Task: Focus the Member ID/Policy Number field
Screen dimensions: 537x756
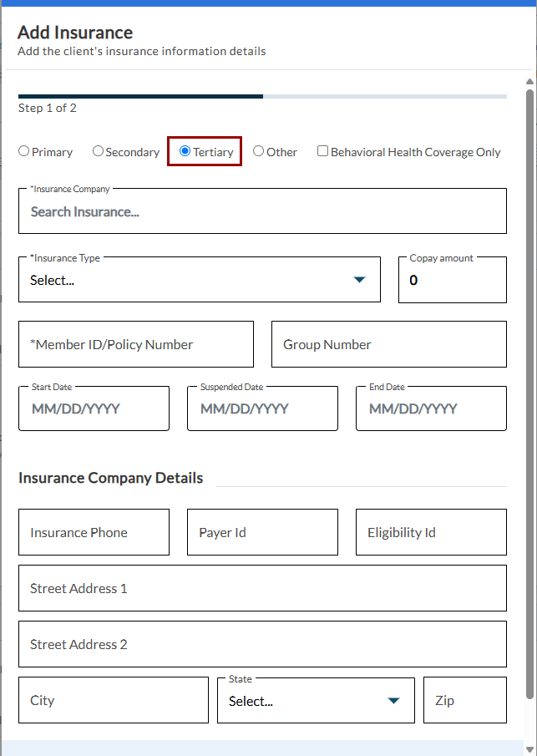Action: point(136,345)
